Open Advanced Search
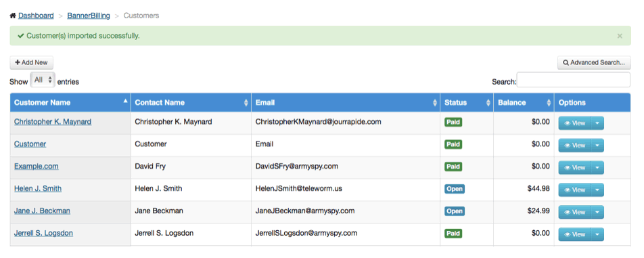644x258 pixels. 594,62
